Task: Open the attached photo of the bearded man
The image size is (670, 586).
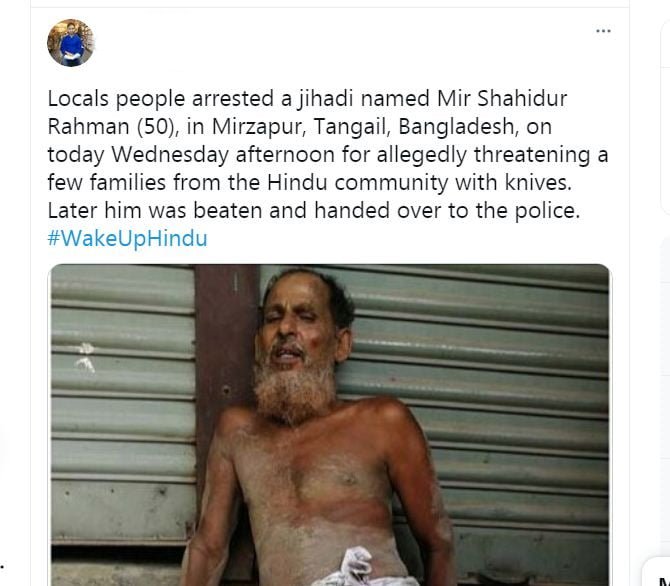Action: 330,425
